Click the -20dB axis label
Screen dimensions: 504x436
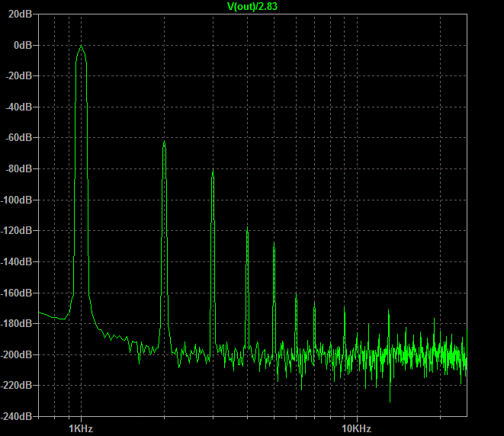tap(19, 75)
